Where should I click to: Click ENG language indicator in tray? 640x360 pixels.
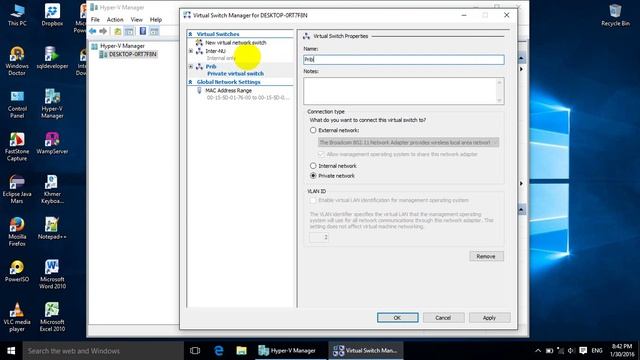tap(597, 351)
